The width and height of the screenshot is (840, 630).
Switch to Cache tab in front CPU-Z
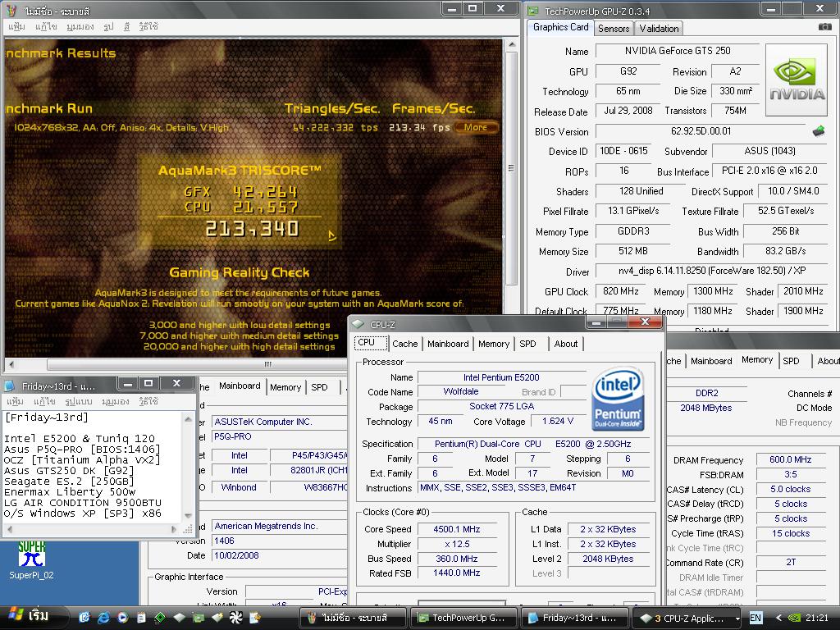tap(404, 344)
